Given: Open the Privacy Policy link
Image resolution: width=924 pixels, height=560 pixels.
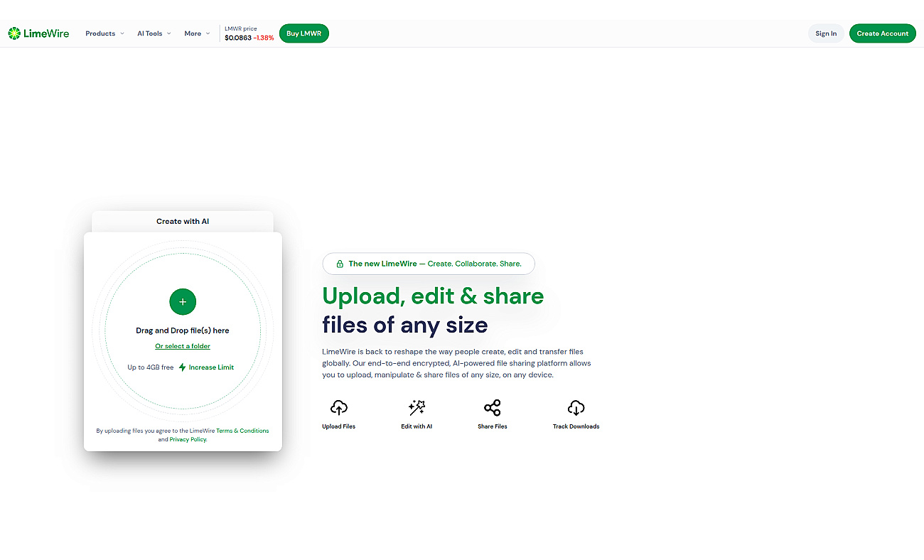Looking at the screenshot, I should (x=188, y=439).
